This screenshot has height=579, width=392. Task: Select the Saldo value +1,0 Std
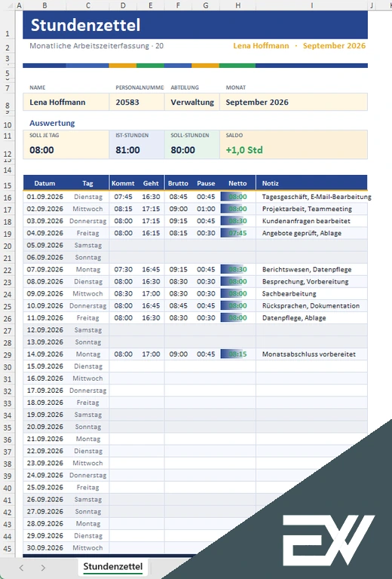pyautogui.click(x=244, y=150)
